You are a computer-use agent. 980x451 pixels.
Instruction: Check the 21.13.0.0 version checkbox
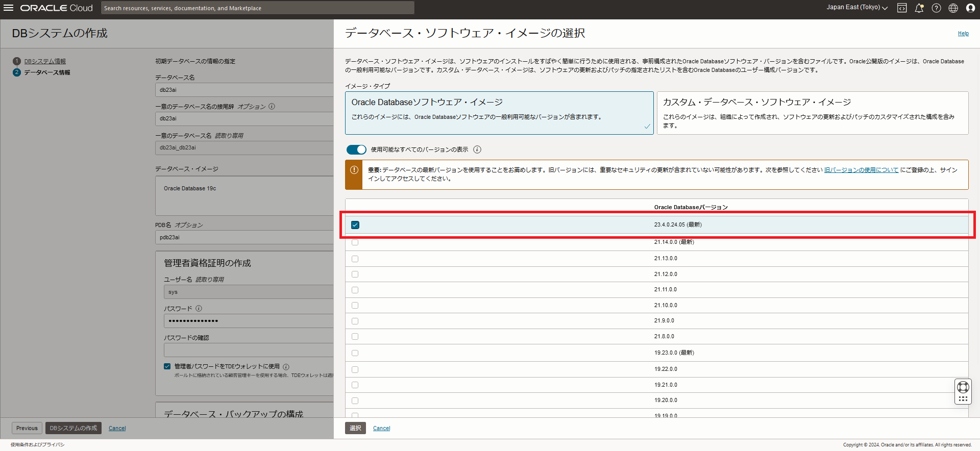(355, 259)
